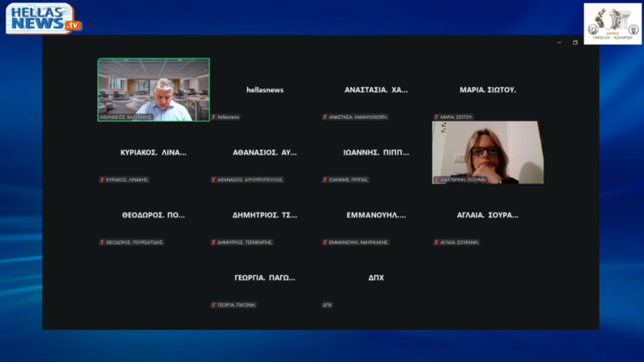Image resolution: width=644 pixels, height=362 pixels.
Task: Select the video tile of ΑΙΚΑΤΕΡΙΝΗ ΓΚΟΥΜΑ
Action: point(488,152)
